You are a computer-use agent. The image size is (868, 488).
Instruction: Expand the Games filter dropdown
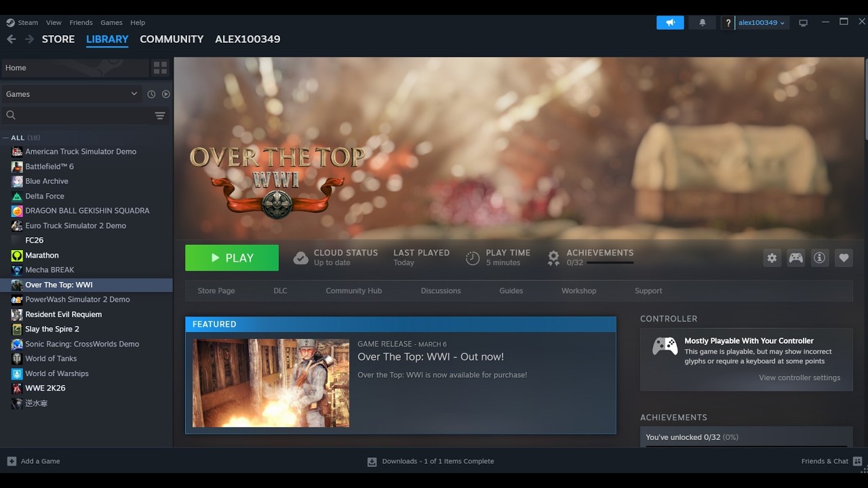[72, 94]
